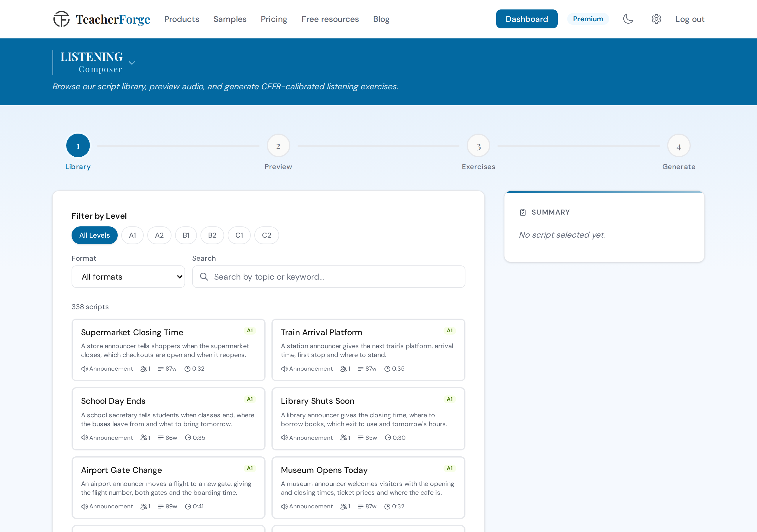Go to step 4 Generate
Viewport: 757px width, 532px height.
point(679,146)
